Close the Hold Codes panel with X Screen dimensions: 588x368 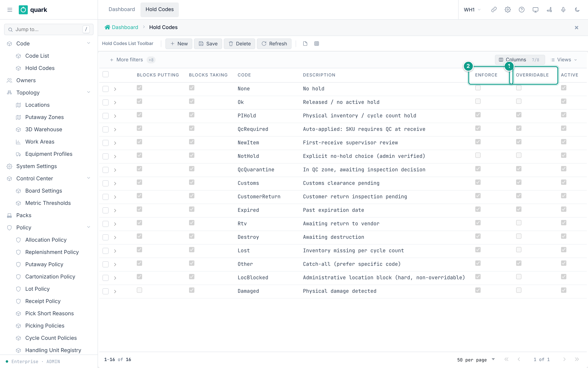click(576, 28)
